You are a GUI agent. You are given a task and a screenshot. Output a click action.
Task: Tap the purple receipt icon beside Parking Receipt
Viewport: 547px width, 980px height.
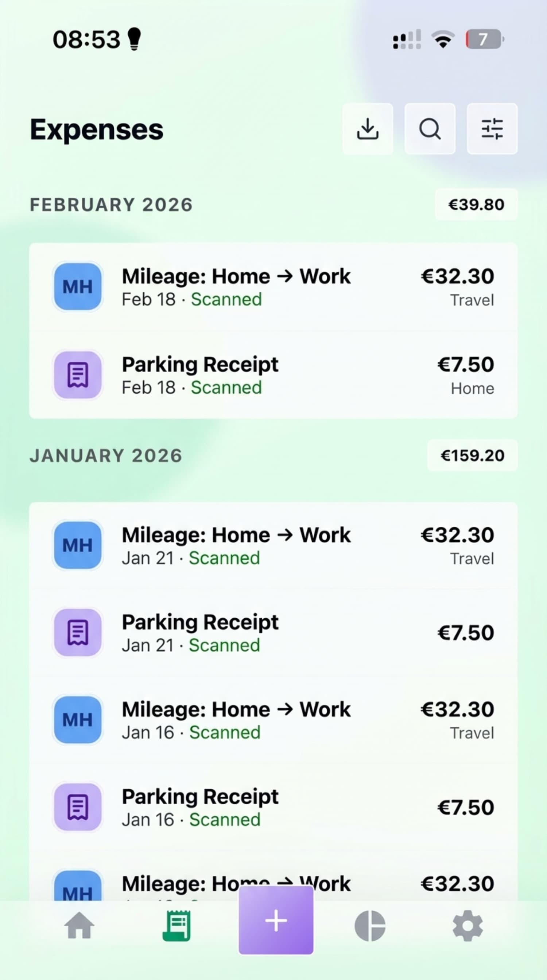(x=77, y=375)
